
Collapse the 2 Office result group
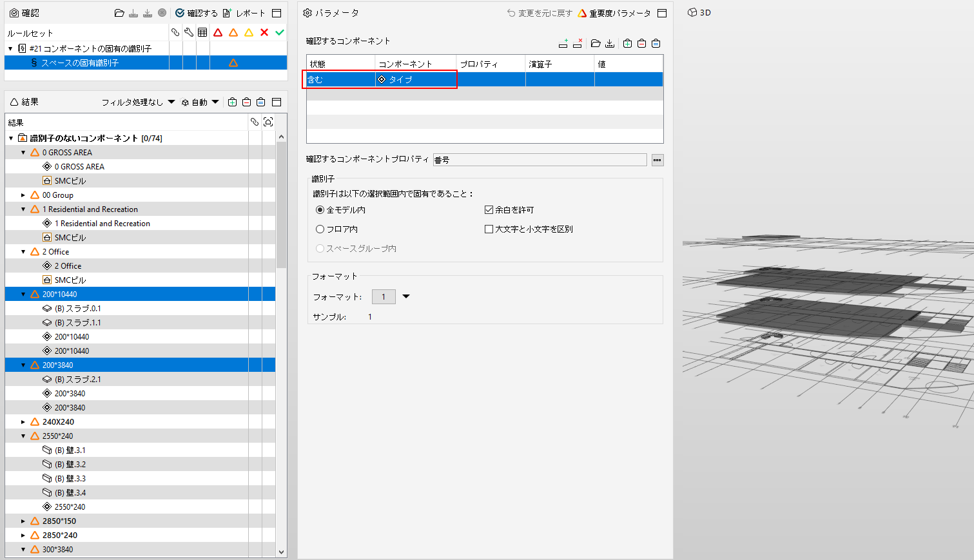pos(23,252)
